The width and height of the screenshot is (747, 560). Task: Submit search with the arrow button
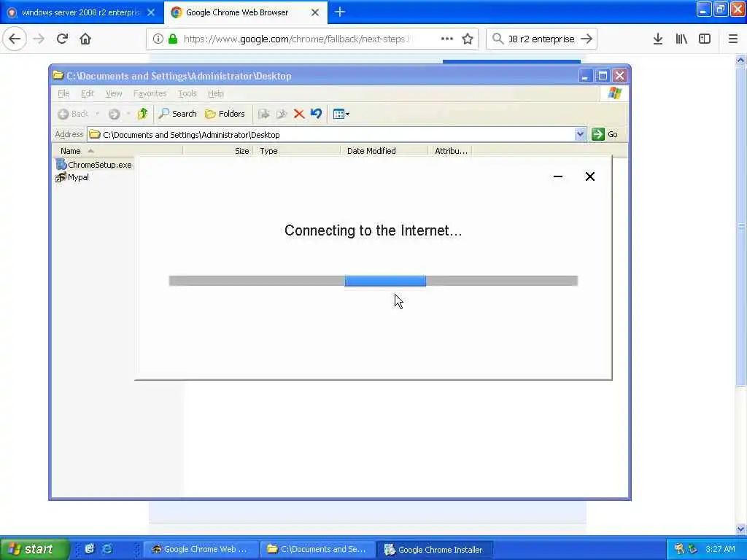tap(587, 39)
